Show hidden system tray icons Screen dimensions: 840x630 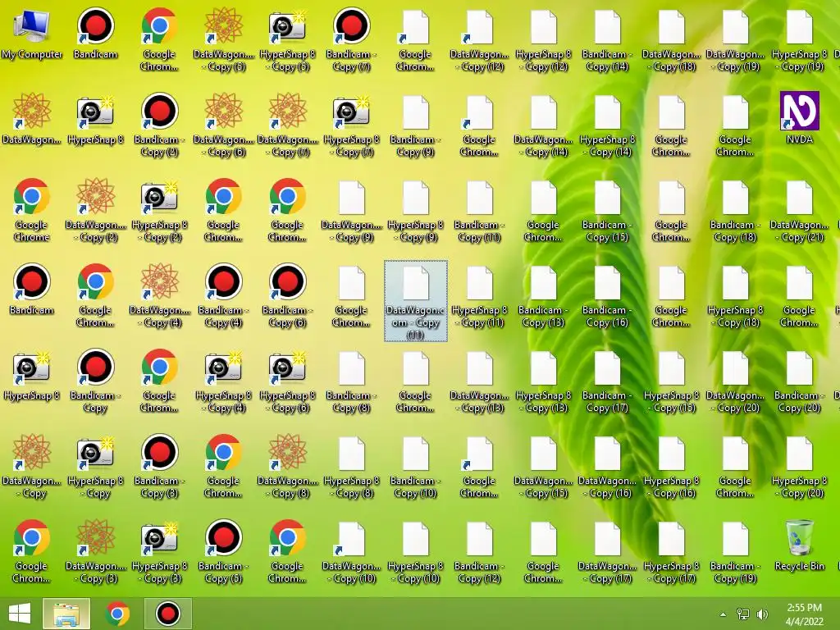[x=723, y=614]
